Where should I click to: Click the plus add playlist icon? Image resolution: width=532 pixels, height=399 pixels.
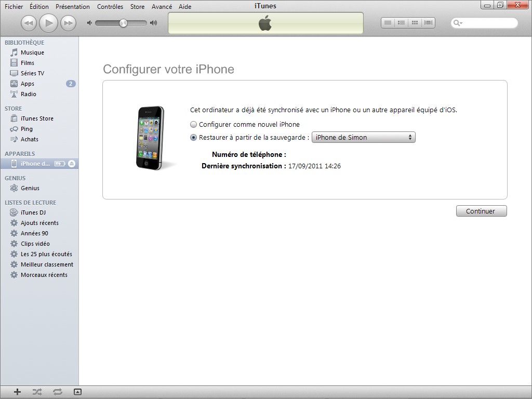click(x=17, y=392)
